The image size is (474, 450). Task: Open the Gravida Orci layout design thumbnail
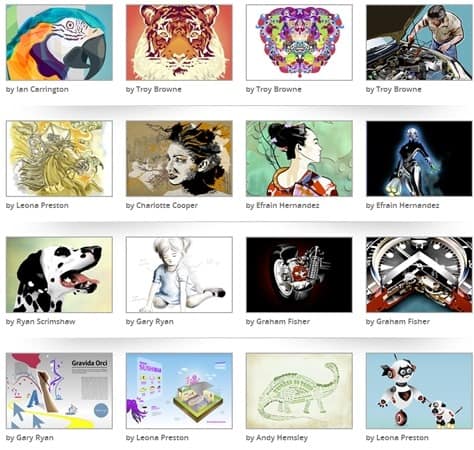point(59,391)
